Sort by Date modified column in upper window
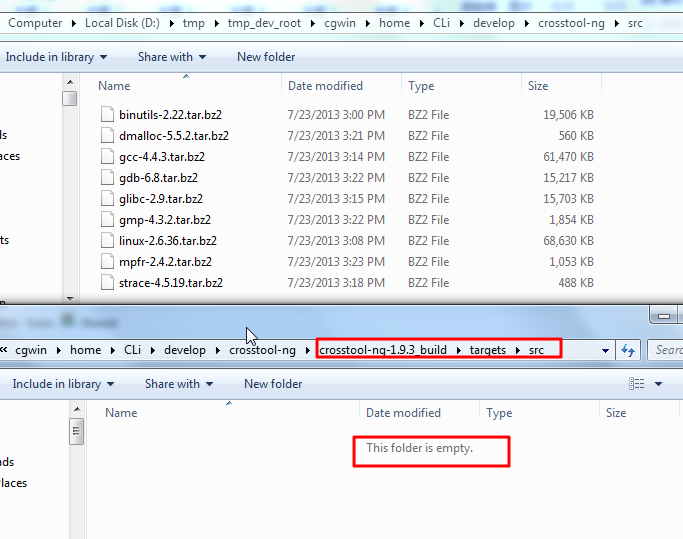 coord(325,86)
